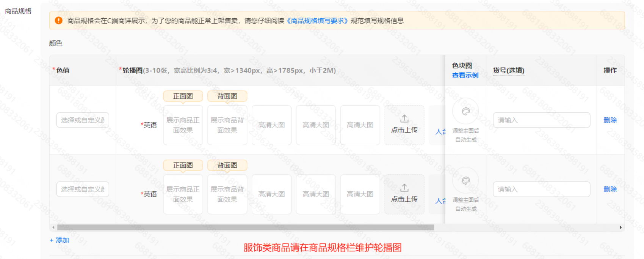Select the second row 色值 dropdown
Viewport: 644px width, 259px height.
[83, 189]
